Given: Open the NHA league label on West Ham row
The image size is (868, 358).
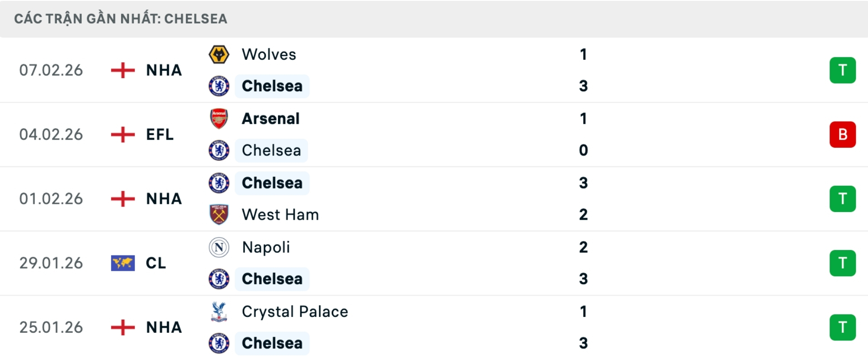Looking at the screenshot, I should pyautogui.click(x=163, y=198).
